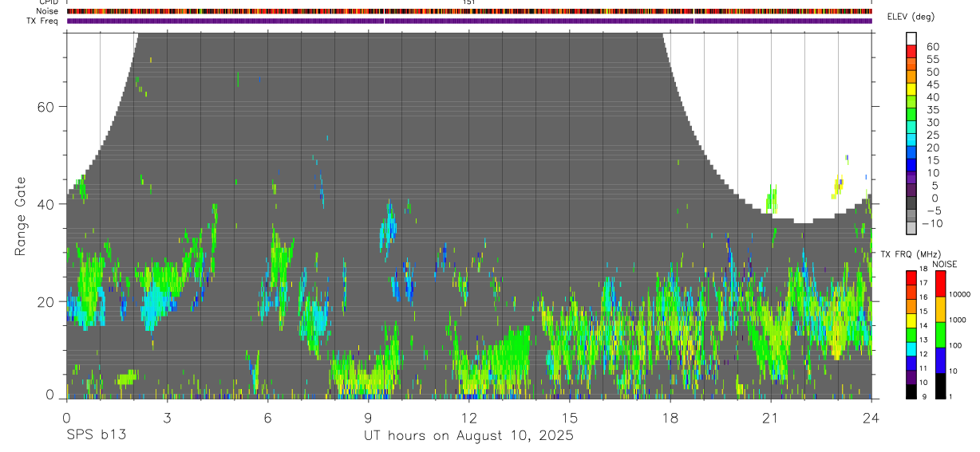Click the '14' tick label on the TX FRQ bar
Screen dimensions: 980x452
pos(924,325)
